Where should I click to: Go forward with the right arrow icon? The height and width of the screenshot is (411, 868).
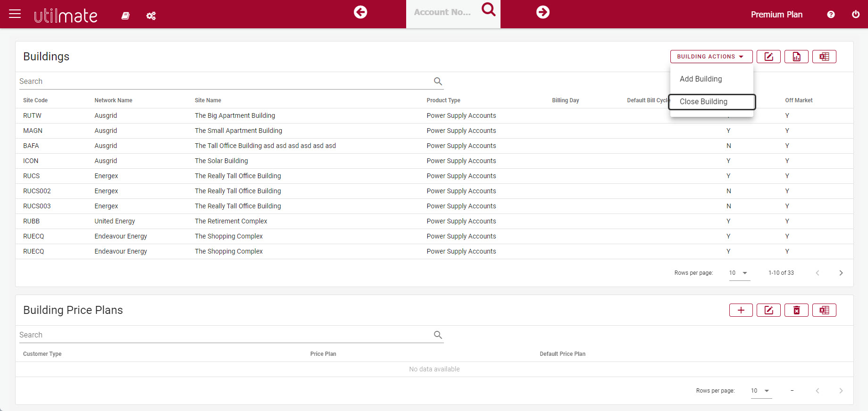[543, 12]
